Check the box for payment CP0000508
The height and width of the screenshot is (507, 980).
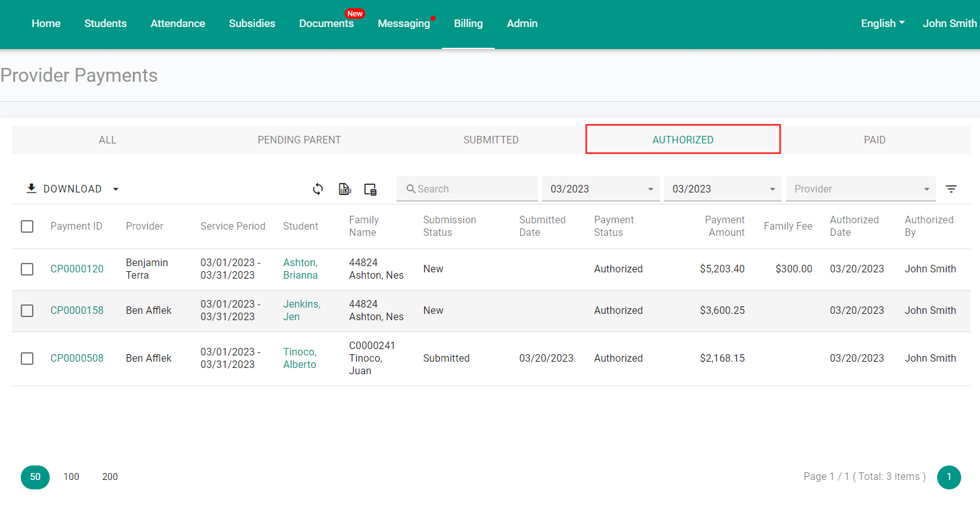[27, 358]
